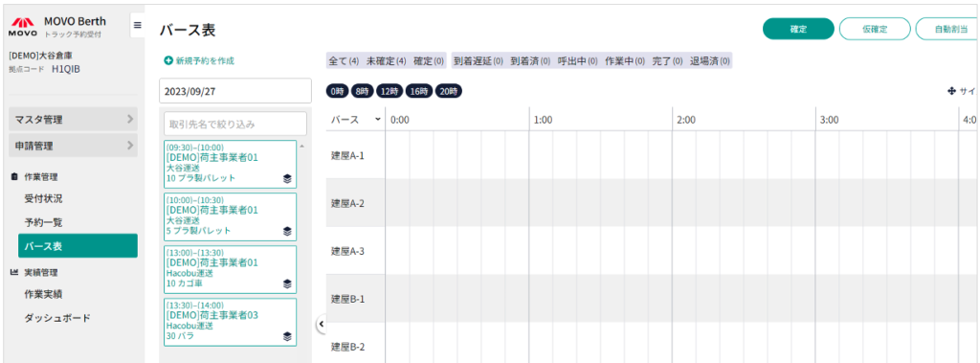The image size is (980, 363).
Task: Click [DEMO]大谷倉庫 site name
Action: [x=40, y=56]
